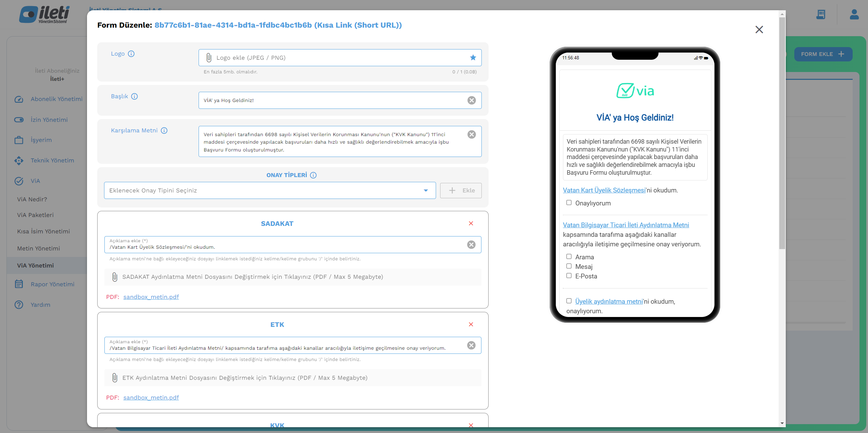Viewport: 868px width, 433px height.
Task: Remove the SADAKAT approval section
Action: 471,223
